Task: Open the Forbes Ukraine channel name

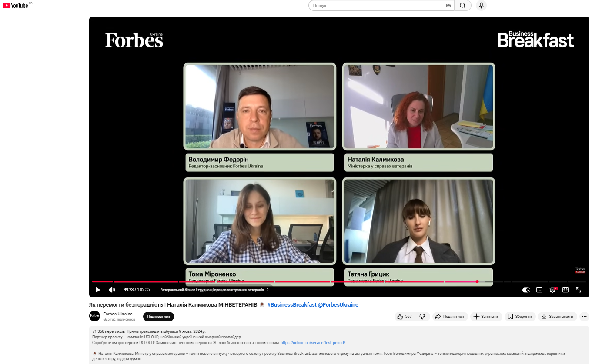Action: coord(118,314)
